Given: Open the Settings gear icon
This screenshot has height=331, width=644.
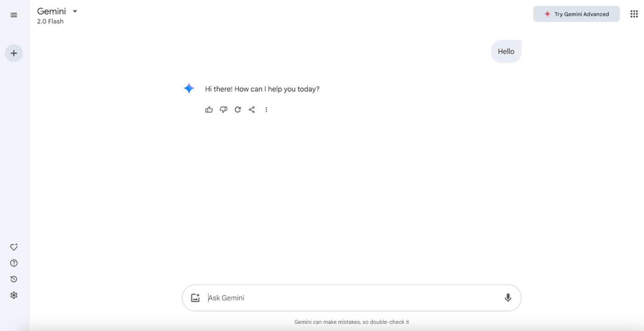Looking at the screenshot, I should 14,296.
